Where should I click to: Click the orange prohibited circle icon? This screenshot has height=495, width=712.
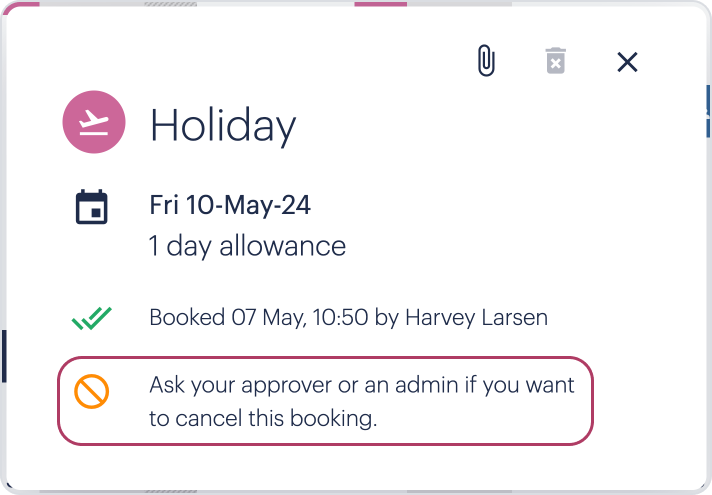point(92,391)
